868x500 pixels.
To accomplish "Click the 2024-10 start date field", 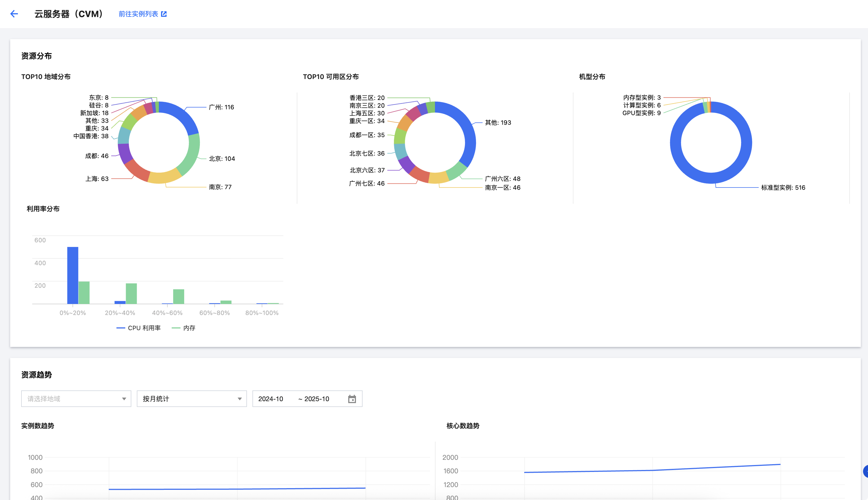I will [x=271, y=399].
